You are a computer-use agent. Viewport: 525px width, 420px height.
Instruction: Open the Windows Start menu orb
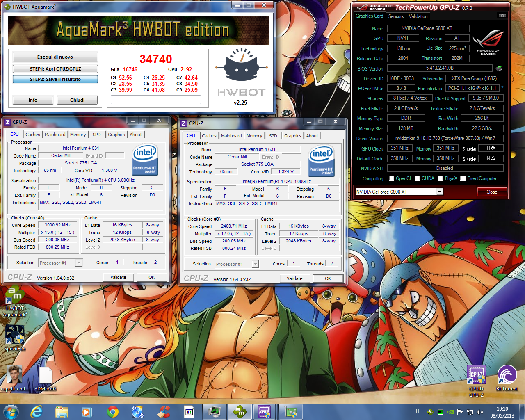(11, 412)
